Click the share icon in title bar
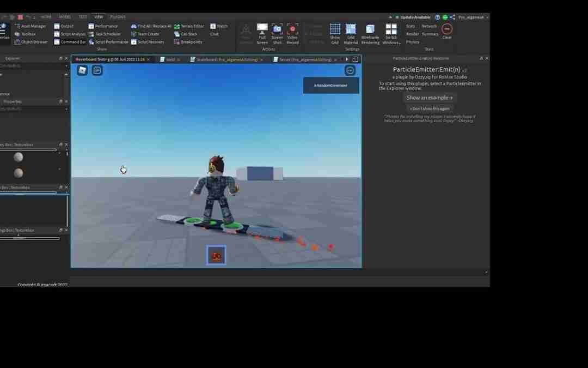 click(x=452, y=17)
